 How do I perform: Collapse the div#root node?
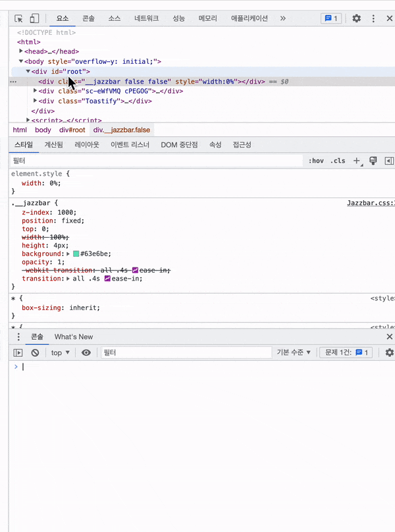28,71
